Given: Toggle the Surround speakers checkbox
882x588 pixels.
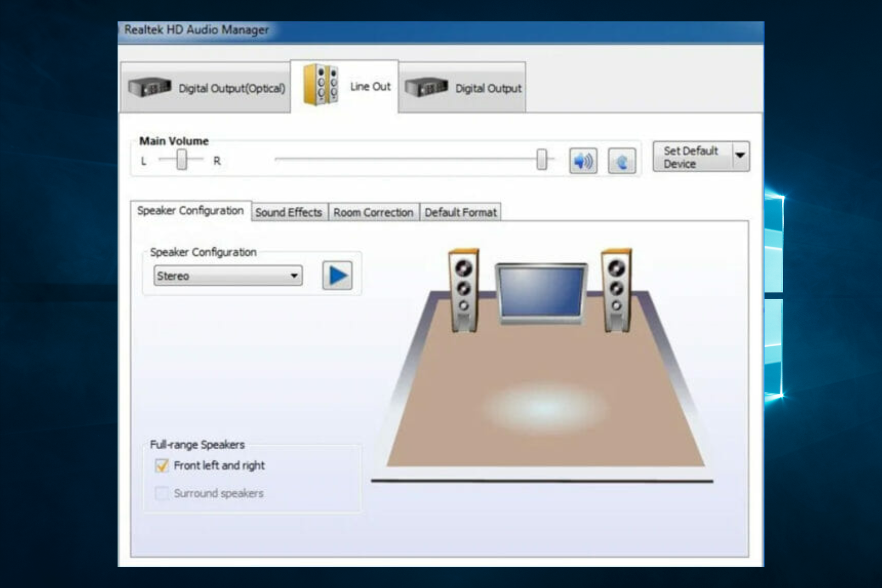Looking at the screenshot, I should click(x=161, y=493).
